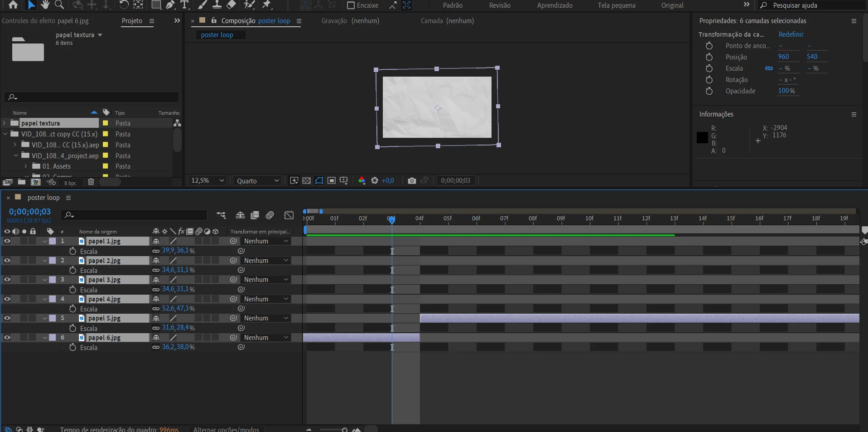Select the Zoom magnifier tool
Viewport: 868px width, 432px height.
59,5
